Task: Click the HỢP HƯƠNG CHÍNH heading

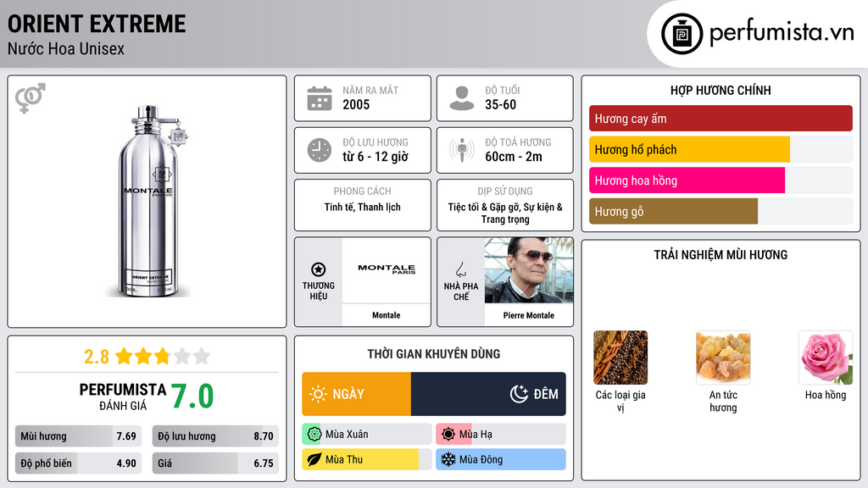Action: click(721, 90)
